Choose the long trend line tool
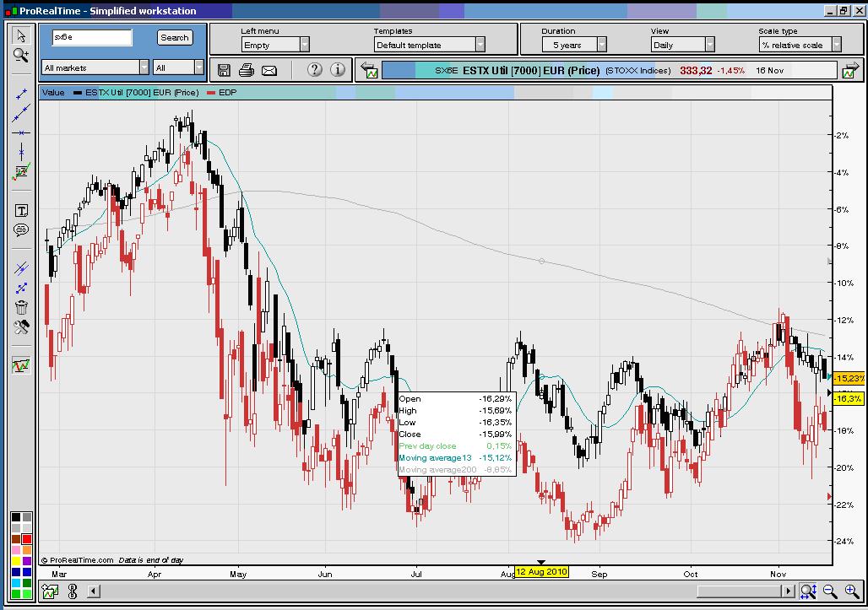 pyautogui.click(x=21, y=113)
